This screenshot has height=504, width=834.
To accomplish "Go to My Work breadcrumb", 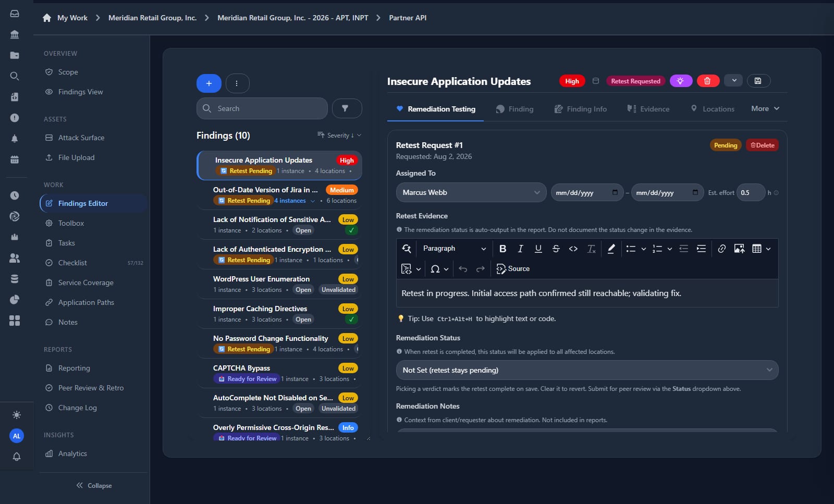I will [x=72, y=18].
